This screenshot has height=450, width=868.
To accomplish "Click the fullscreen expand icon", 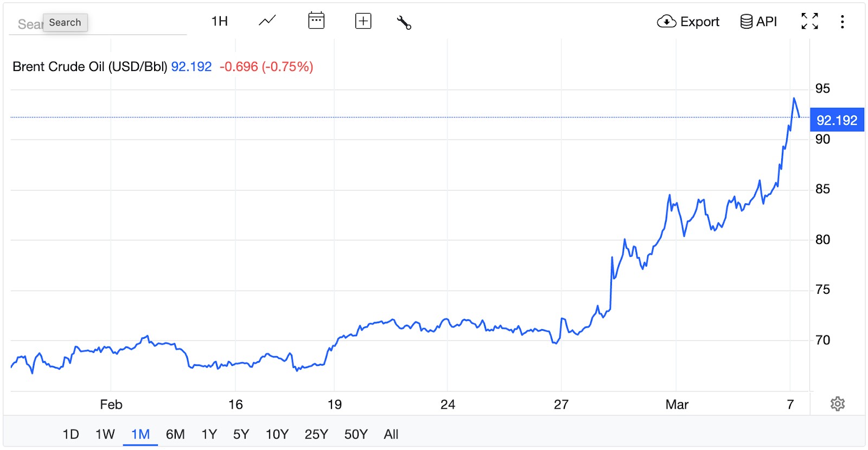I will [x=809, y=22].
